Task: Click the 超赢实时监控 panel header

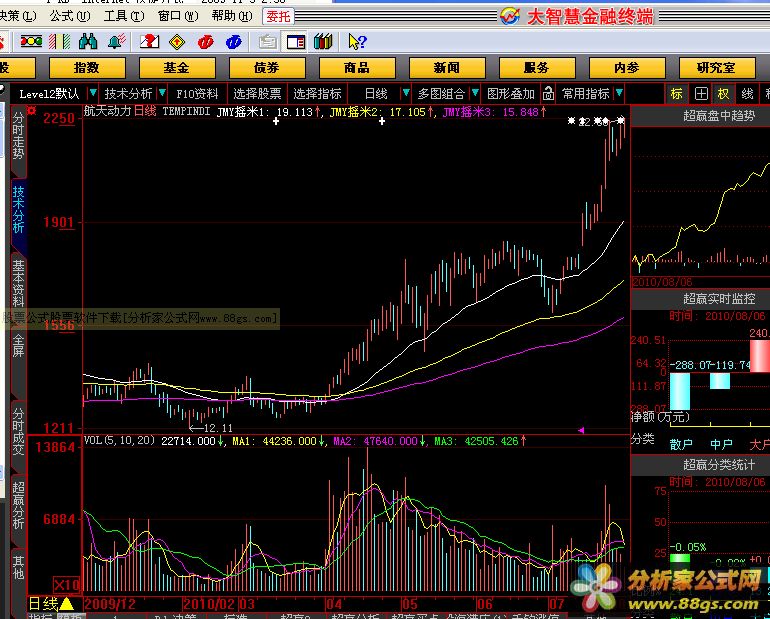Action: tap(719, 298)
